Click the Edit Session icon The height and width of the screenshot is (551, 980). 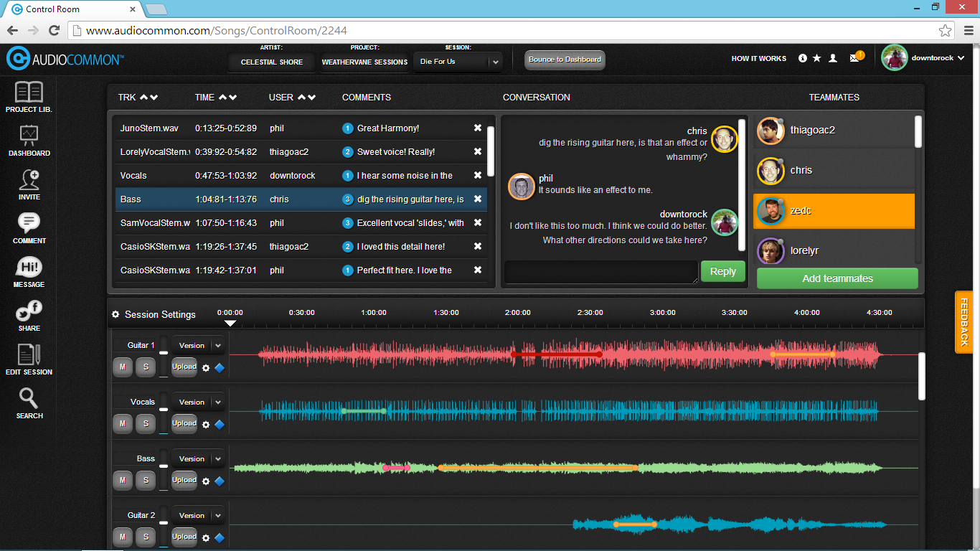click(29, 355)
